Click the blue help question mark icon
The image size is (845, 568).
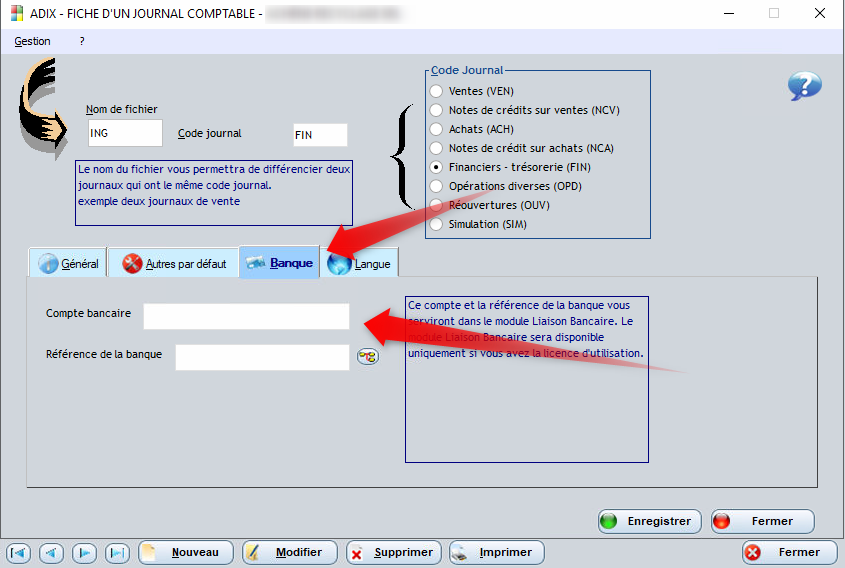(804, 87)
